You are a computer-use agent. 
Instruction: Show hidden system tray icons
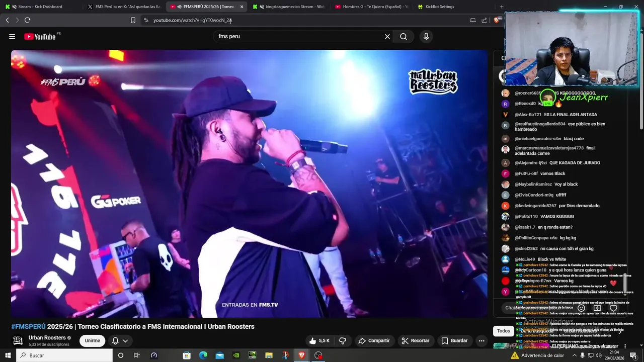point(575,355)
